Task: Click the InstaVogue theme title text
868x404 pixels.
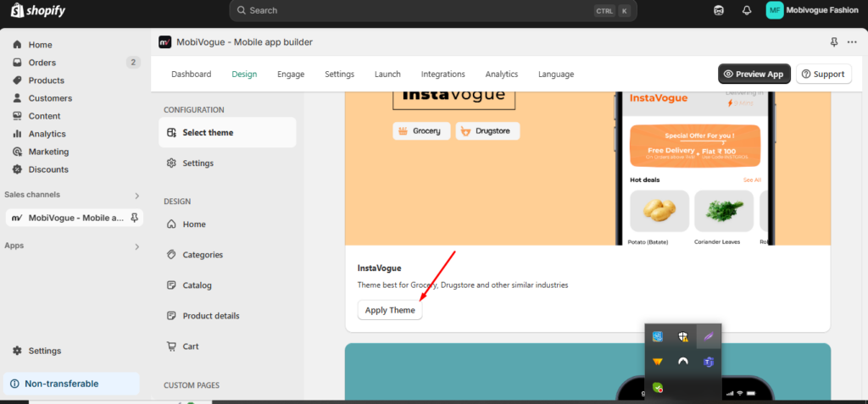Action: click(379, 268)
